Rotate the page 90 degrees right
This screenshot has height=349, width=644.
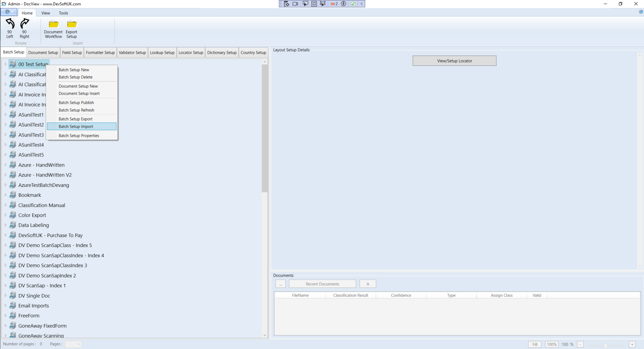click(x=24, y=28)
